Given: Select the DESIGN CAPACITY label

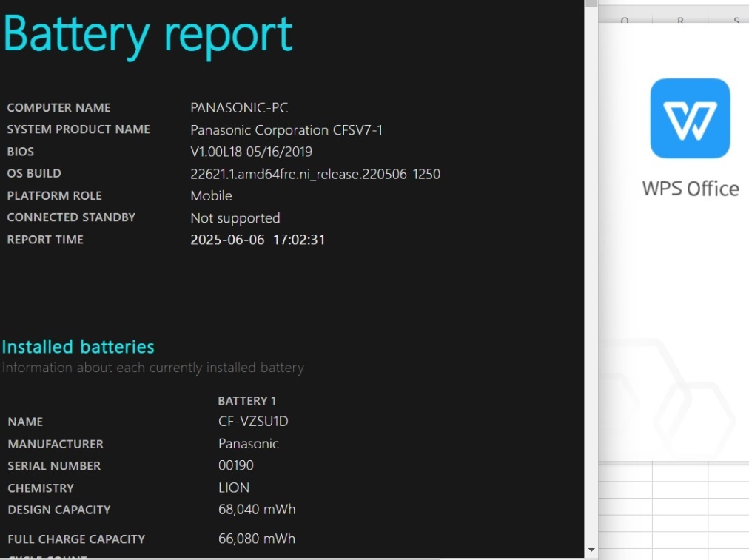Looking at the screenshot, I should 59,510.
